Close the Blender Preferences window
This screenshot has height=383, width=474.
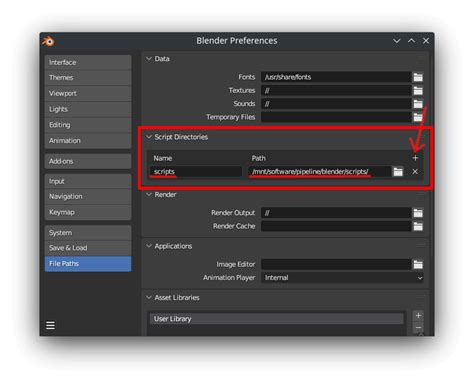tap(426, 41)
